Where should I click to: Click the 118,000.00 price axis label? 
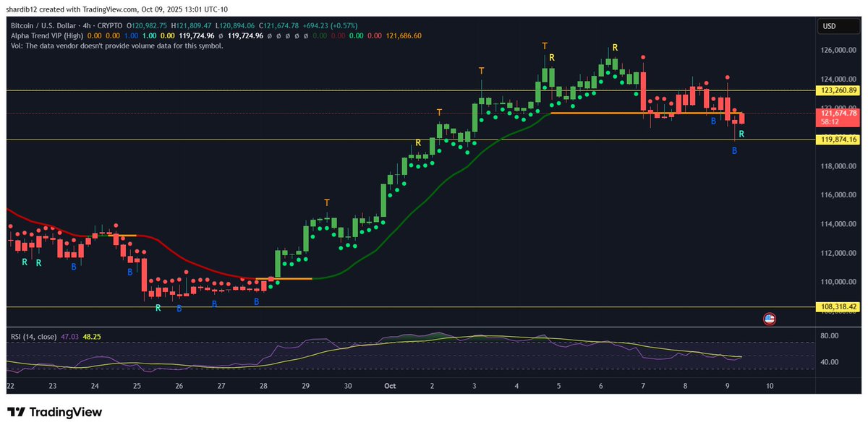(838, 166)
